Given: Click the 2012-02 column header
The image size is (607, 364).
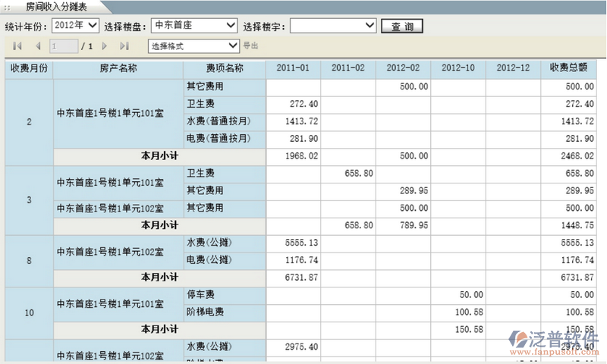Looking at the screenshot, I should (403, 68).
